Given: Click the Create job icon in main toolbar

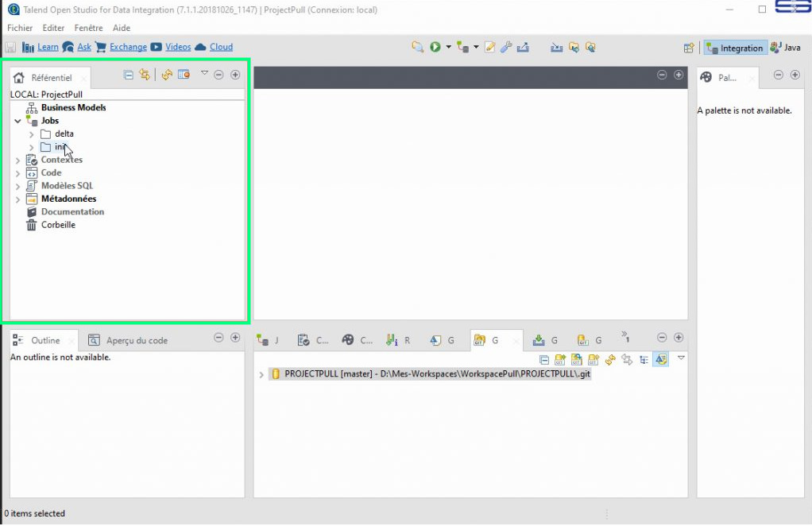Looking at the screenshot, I should [x=463, y=47].
